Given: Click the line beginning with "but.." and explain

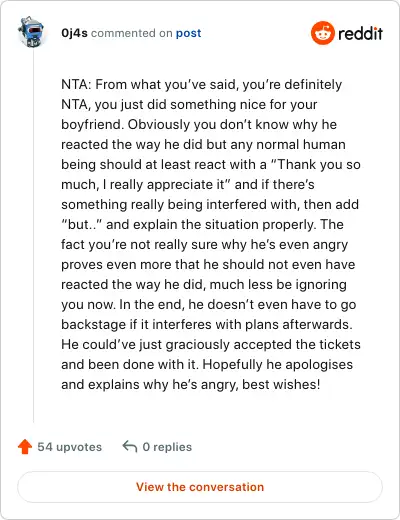Looking at the screenshot, I should 202,224.
